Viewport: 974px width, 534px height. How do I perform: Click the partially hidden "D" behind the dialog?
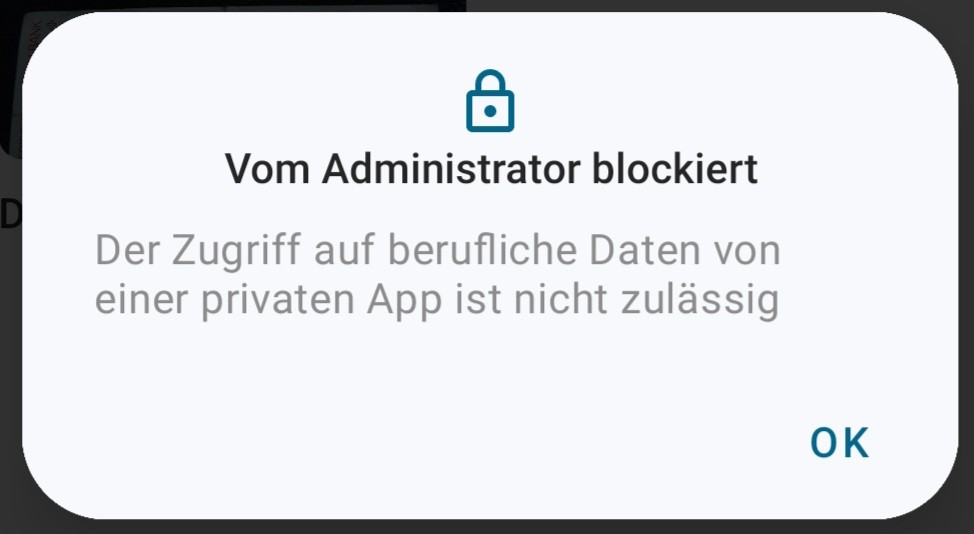coord(10,213)
